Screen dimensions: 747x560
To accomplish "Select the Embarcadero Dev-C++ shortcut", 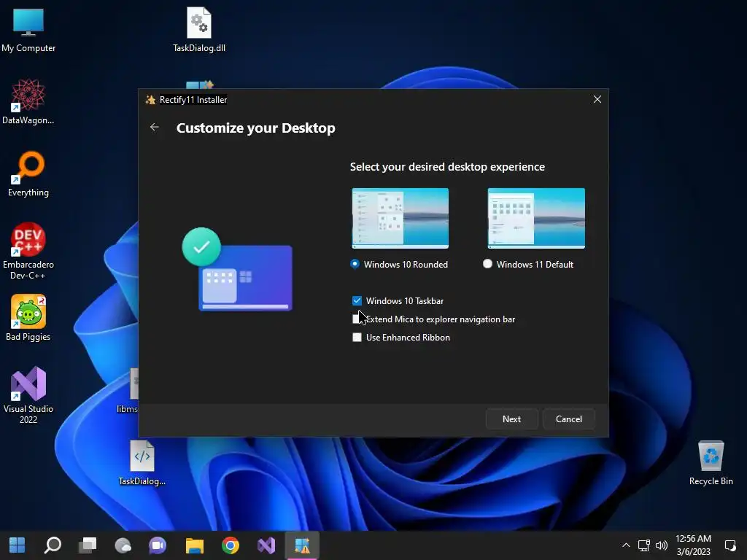I will click(28, 251).
